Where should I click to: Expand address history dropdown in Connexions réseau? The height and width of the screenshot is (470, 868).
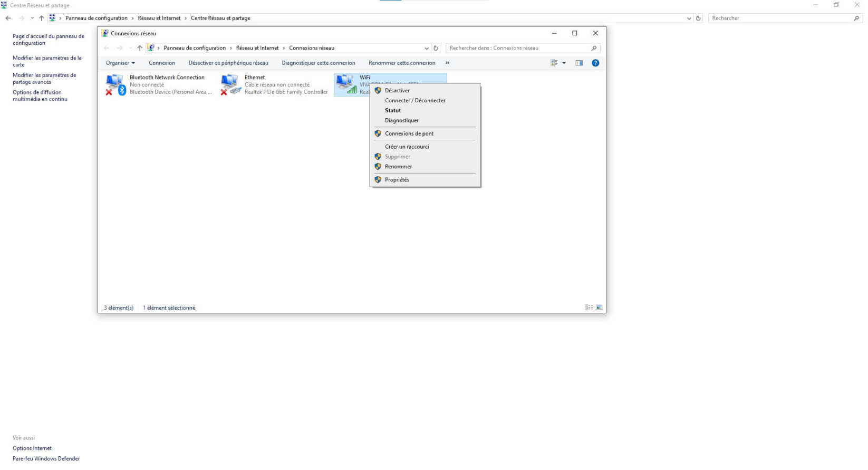tap(427, 48)
